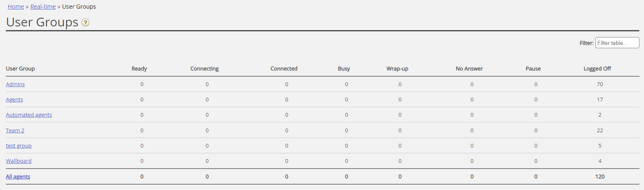Open the Admins user group
The image size is (644, 190).
(x=15, y=84)
